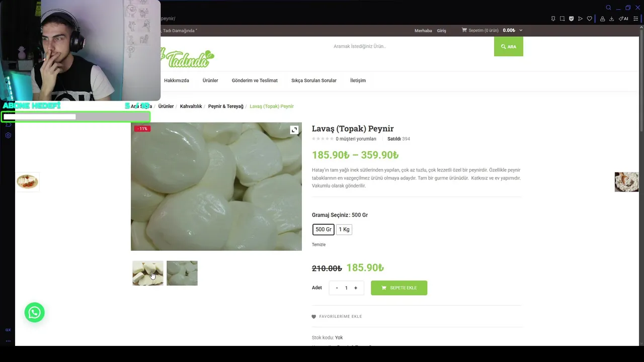Add product to favorites with FAVORİLERİME EKLE
644x362 pixels.
tap(337, 317)
